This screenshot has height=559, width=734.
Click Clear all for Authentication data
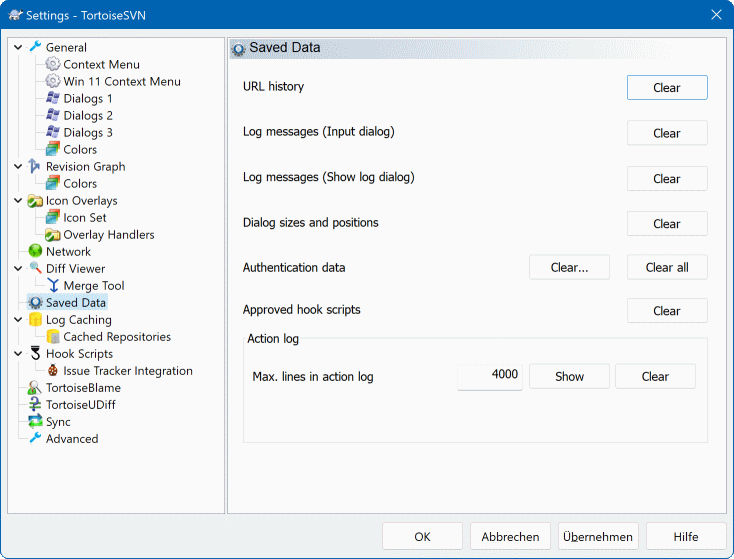pyautogui.click(x=667, y=267)
